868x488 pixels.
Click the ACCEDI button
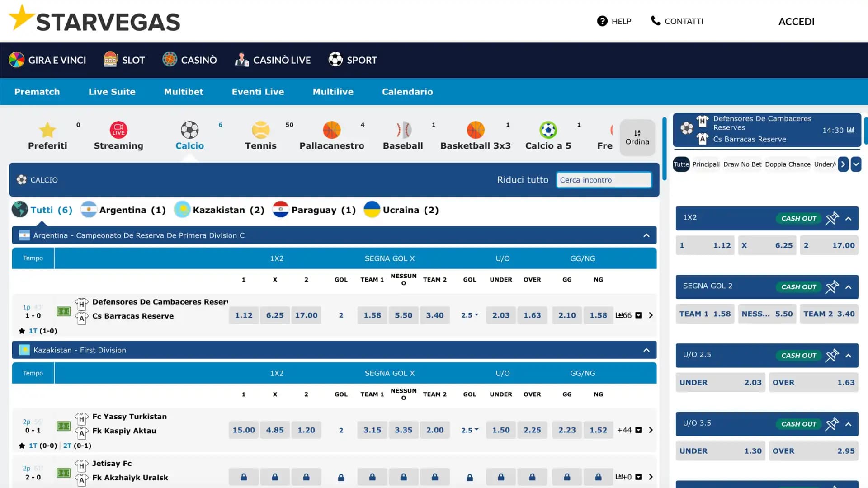pos(796,22)
